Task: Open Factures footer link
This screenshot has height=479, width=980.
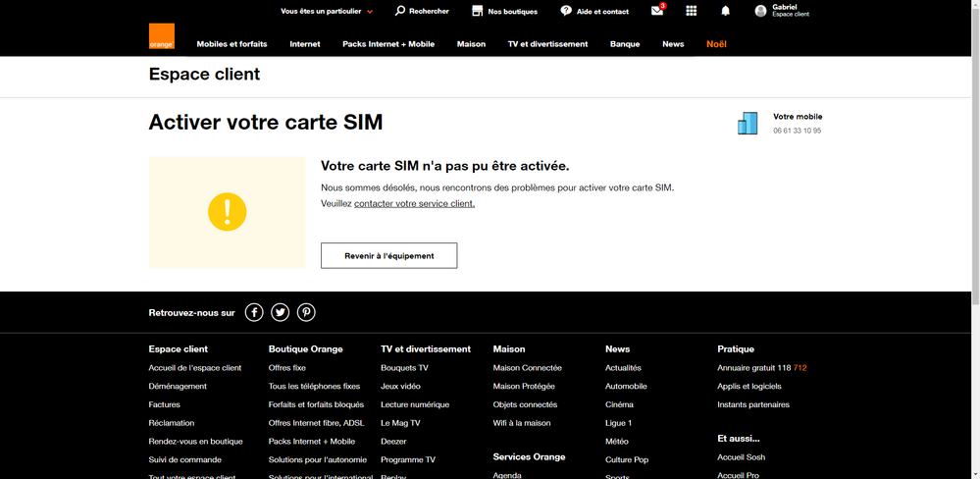Action: (x=165, y=404)
